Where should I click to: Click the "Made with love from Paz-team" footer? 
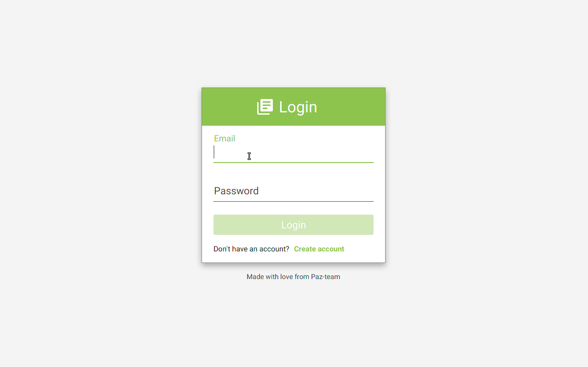[294, 277]
